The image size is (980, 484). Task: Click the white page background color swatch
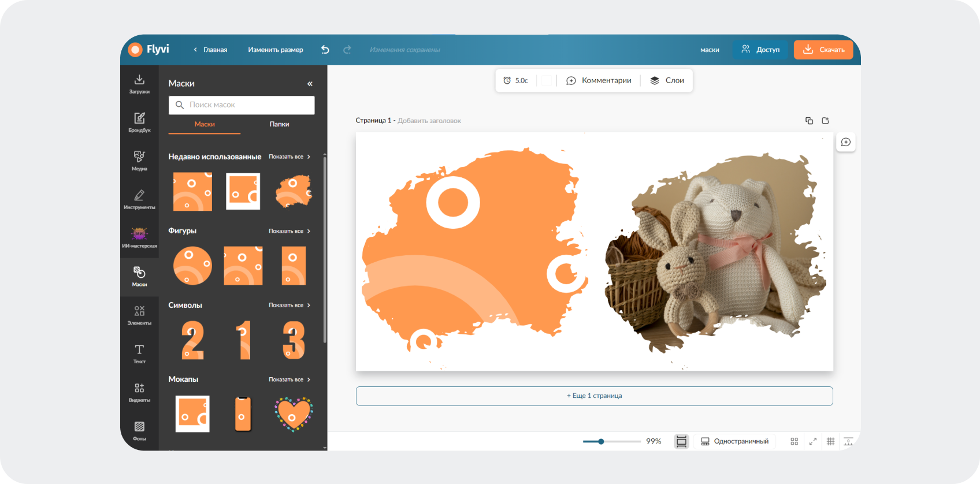tap(546, 80)
